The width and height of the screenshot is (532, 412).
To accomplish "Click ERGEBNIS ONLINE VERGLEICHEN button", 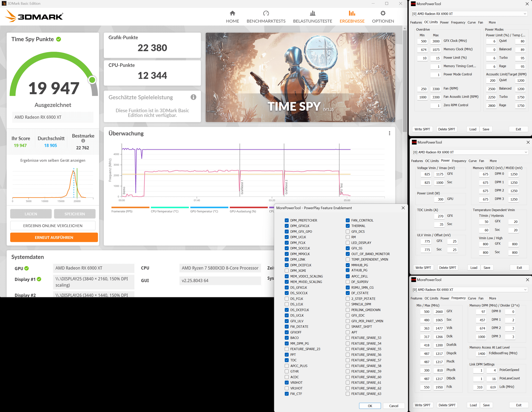I will (53, 225).
